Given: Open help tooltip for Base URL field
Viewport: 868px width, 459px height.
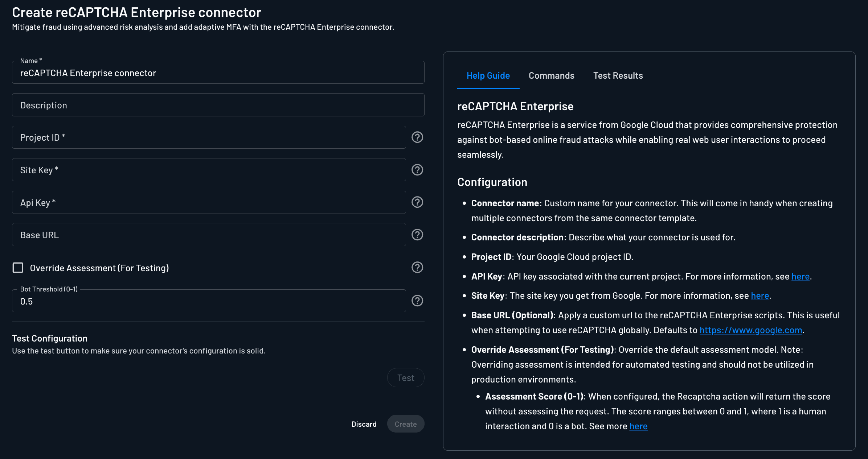Looking at the screenshot, I should tap(417, 235).
